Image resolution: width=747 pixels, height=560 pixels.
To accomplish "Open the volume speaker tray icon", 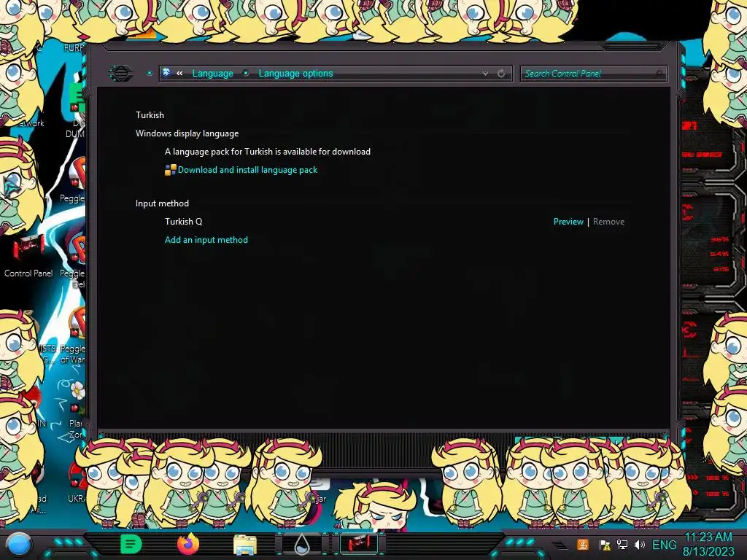I will (x=639, y=545).
